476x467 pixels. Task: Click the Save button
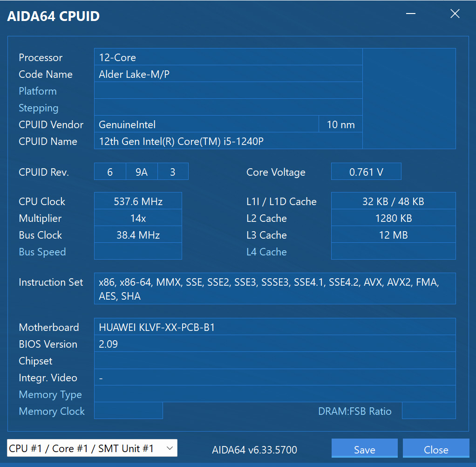(364, 448)
